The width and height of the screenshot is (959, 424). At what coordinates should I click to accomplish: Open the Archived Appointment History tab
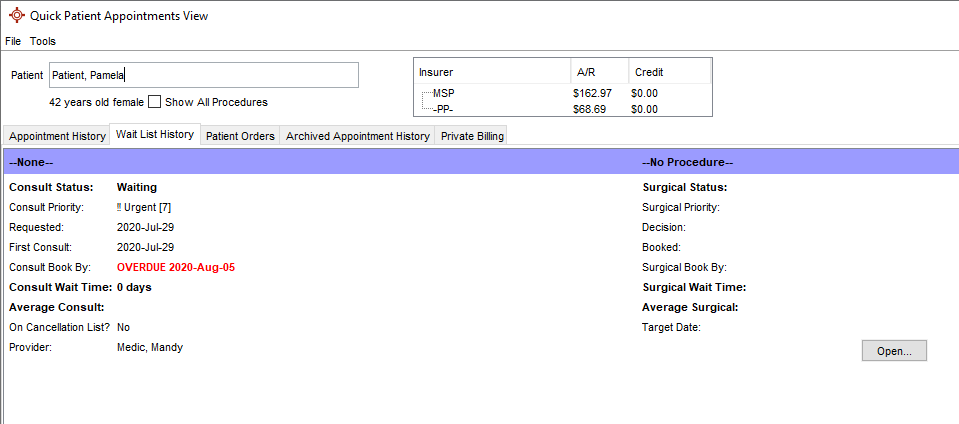coord(358,136)
